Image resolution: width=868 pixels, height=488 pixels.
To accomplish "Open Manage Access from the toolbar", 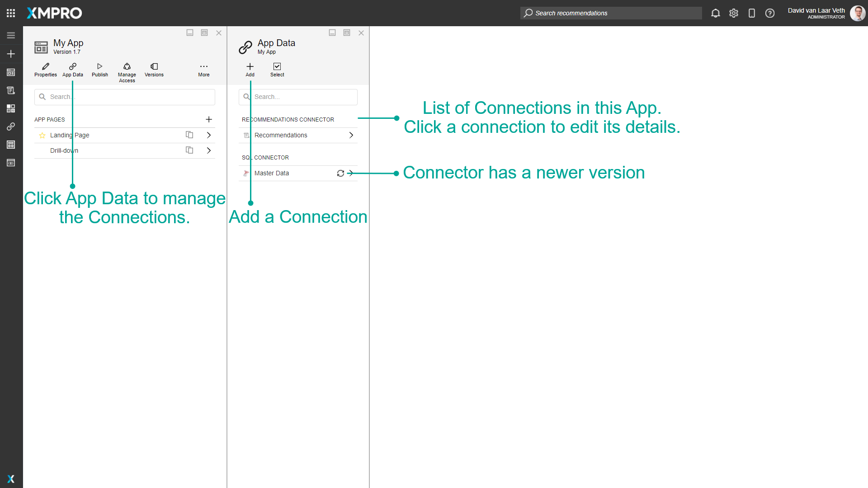I will tap(127, 67).
